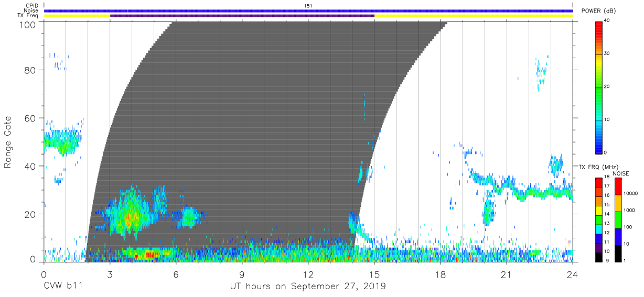Click the black segment of the NOISE color bar
This screenshot has width=644, height=297.
point(618,253)
